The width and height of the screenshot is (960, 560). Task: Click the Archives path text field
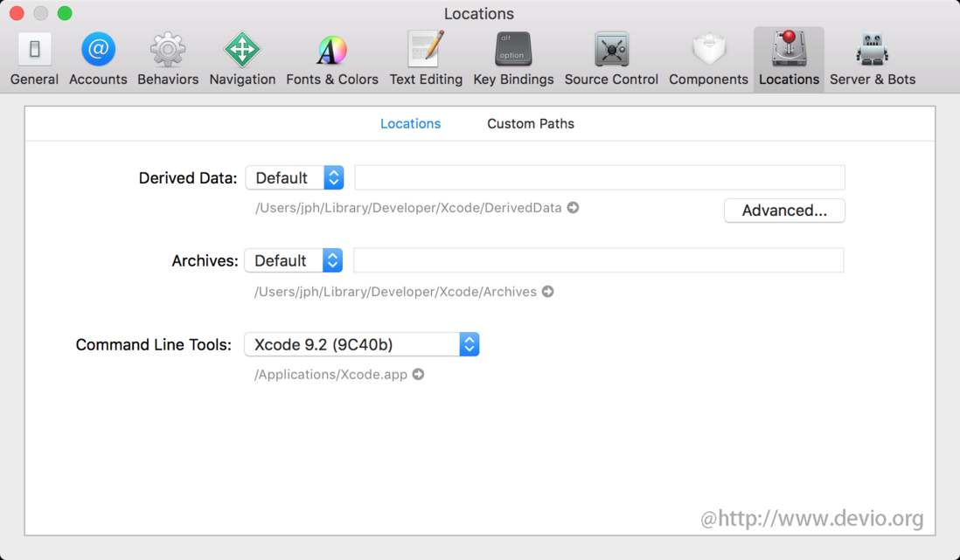(x=599, y=260)
